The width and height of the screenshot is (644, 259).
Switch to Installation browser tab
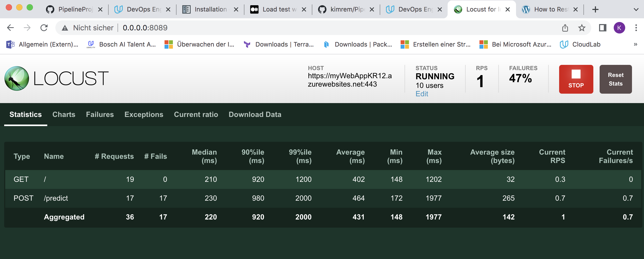210,9
